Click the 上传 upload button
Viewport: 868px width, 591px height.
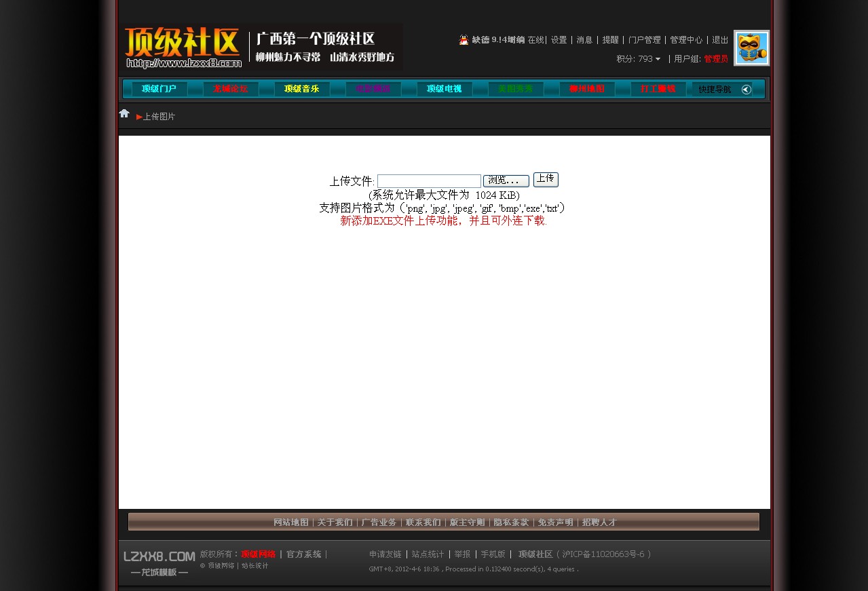tap(546, 179)
